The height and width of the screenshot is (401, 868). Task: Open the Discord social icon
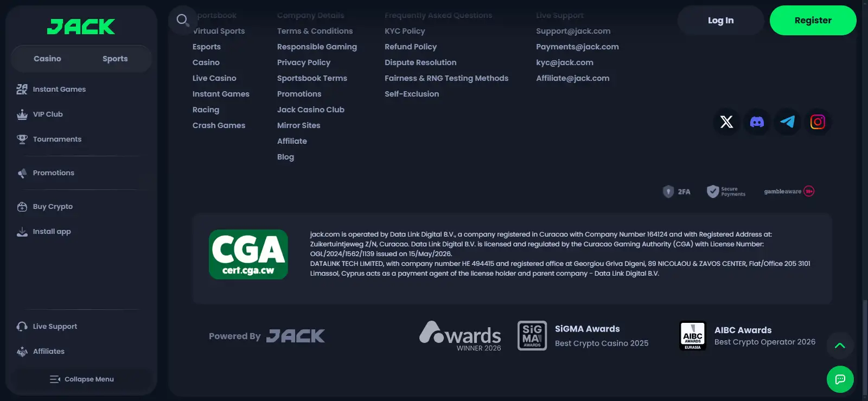pyautogui.click(x=757, y=122)
